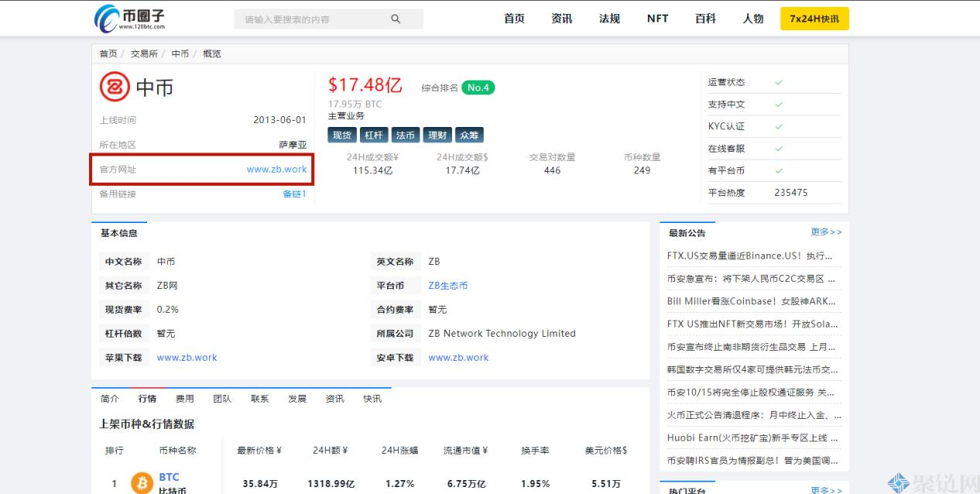The height and width of the screenshot is (494, 980).
Task: Click the 7x24H快讯 button
Action: point(814,19)
